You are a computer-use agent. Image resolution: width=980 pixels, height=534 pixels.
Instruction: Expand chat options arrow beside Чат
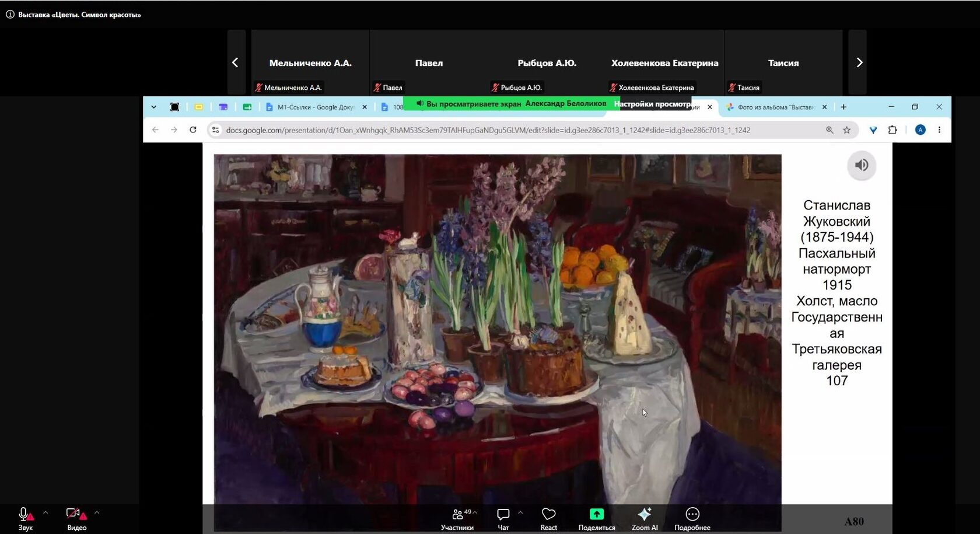click(x=520, y=513)
